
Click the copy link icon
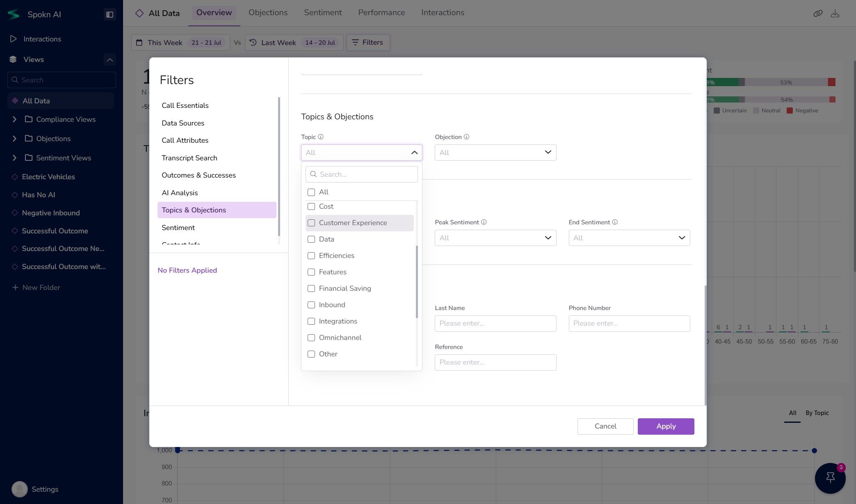pyautogui.click(x=817, y=14)
